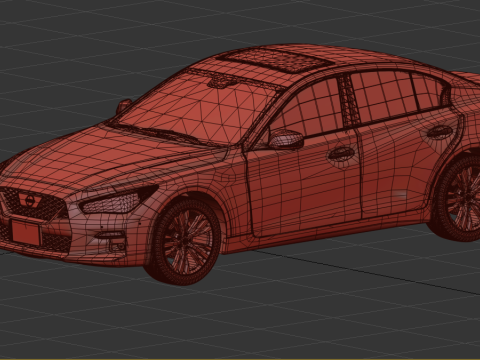
Task: Select the fog light in front bumper
Action: pos(116,246)
